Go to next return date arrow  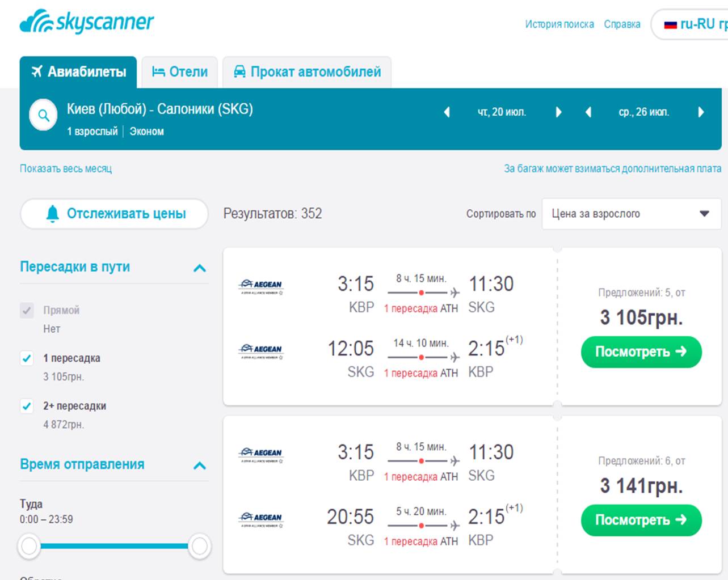click(701, 112)
